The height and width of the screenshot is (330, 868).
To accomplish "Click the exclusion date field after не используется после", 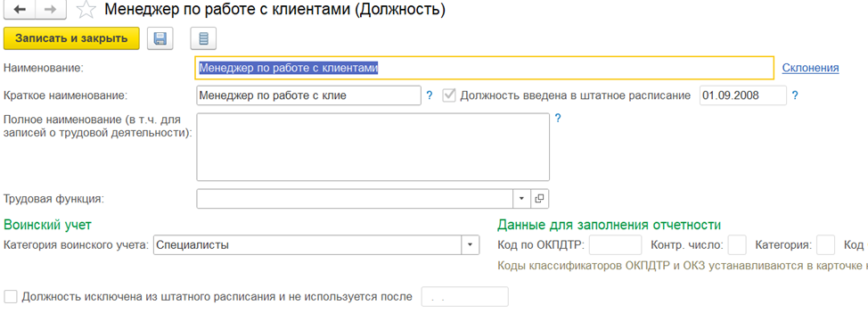I will (x=465, y=297).
